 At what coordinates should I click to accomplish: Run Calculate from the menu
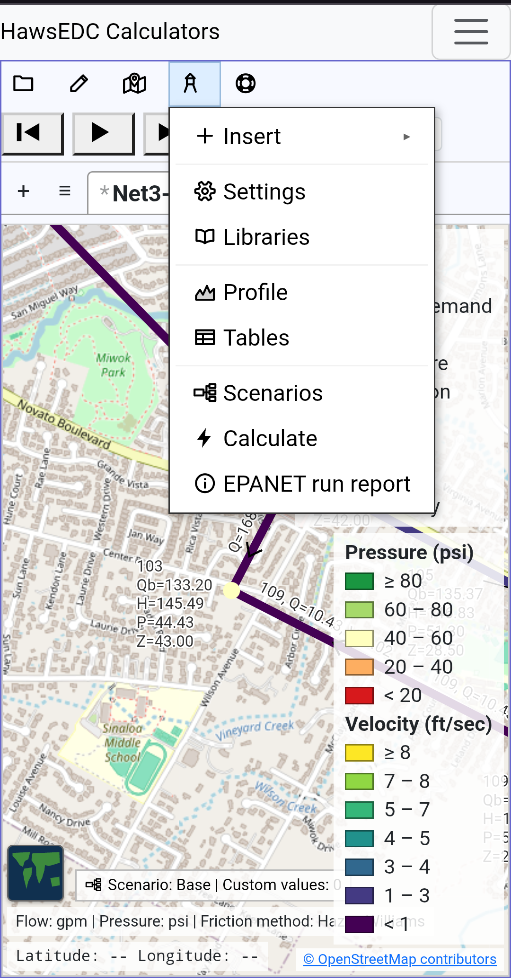coord(302,439)
